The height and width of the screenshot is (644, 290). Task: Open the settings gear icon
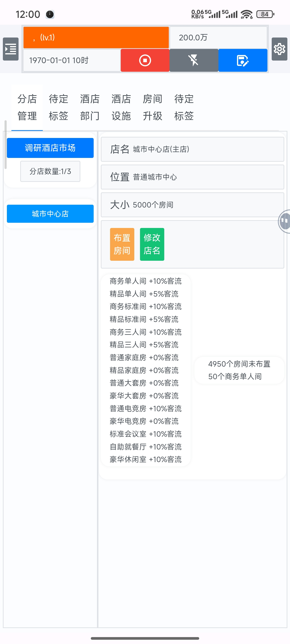point(279,49)
